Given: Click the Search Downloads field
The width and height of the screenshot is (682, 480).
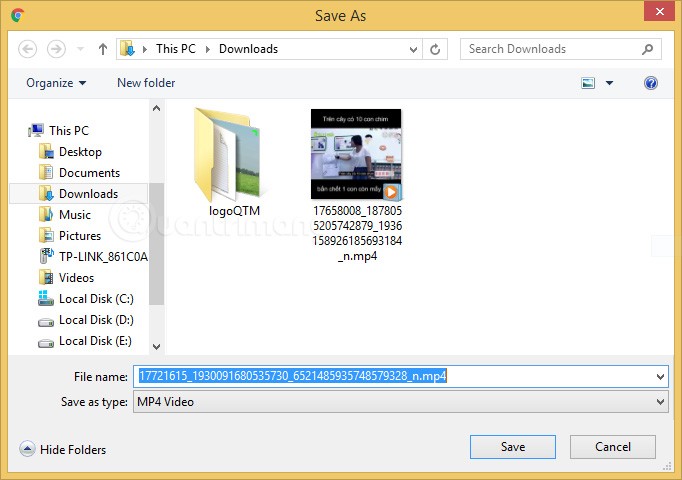Looking at the screenshot, I should (x=550, y=49).
